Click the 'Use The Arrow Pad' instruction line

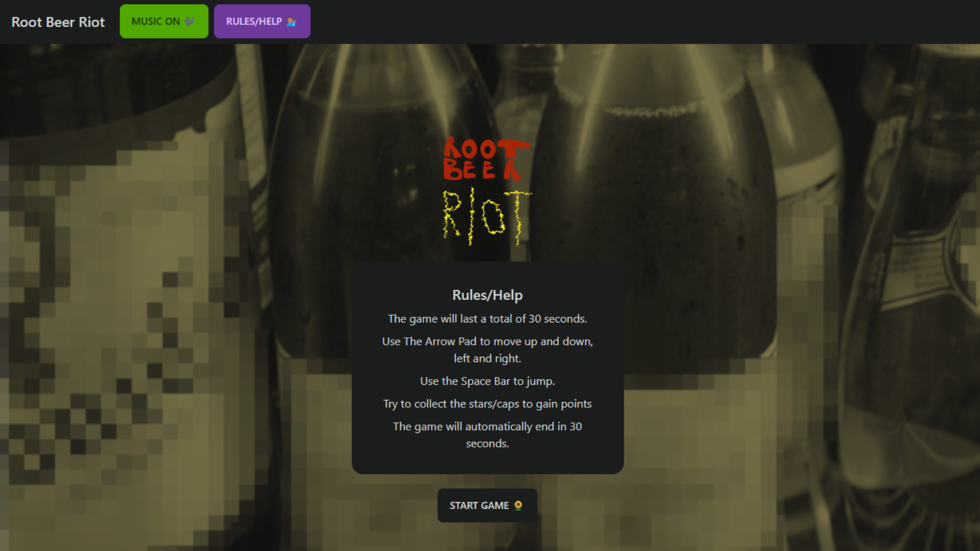487,341
